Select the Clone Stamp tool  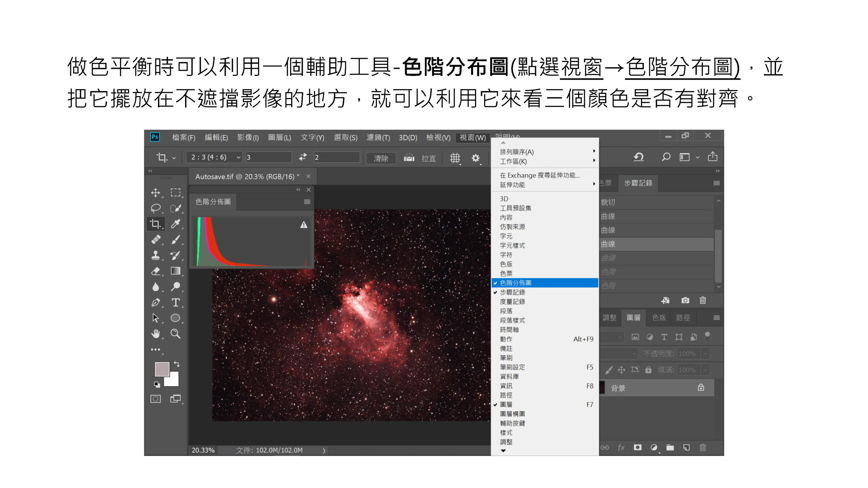pyautogui.click(x=155, y=255)
